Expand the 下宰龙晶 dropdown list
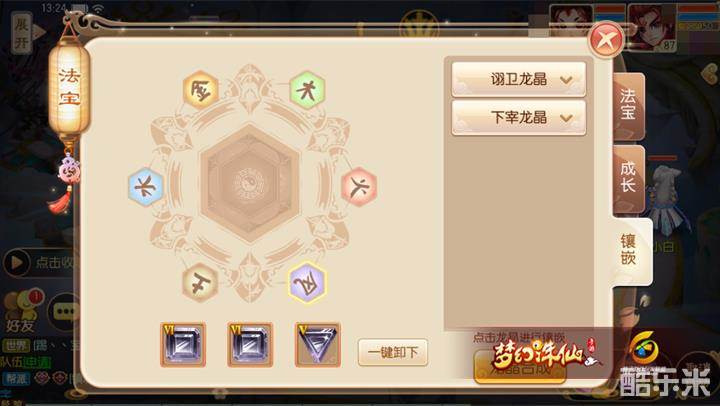The image size is (720, 406). [x=518, y=118]
